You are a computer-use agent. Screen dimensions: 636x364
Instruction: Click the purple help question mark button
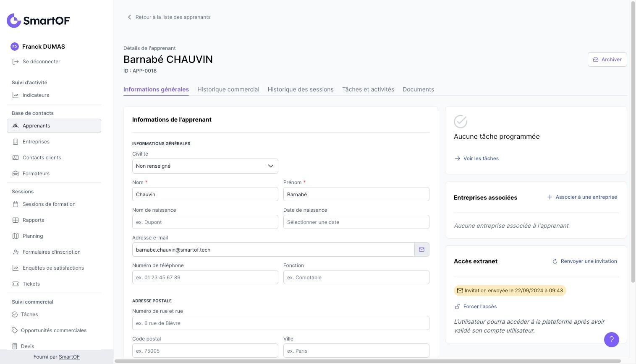tap(611, 340)
